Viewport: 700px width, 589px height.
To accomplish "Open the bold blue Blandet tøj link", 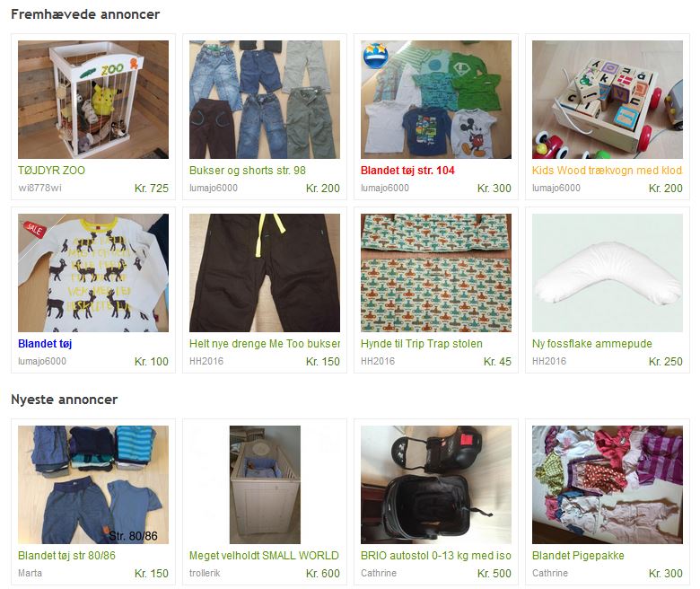I will pos(45,343).
